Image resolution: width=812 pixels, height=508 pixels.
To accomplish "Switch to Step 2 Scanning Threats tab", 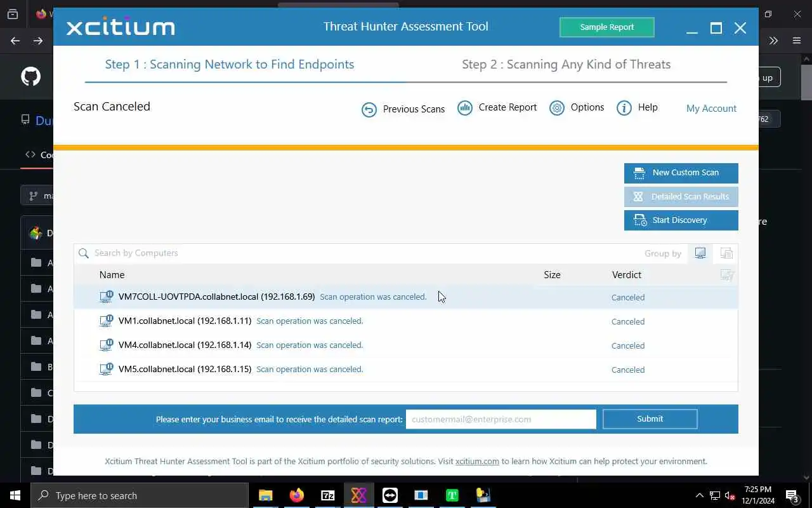I will [x=566, y=64].
